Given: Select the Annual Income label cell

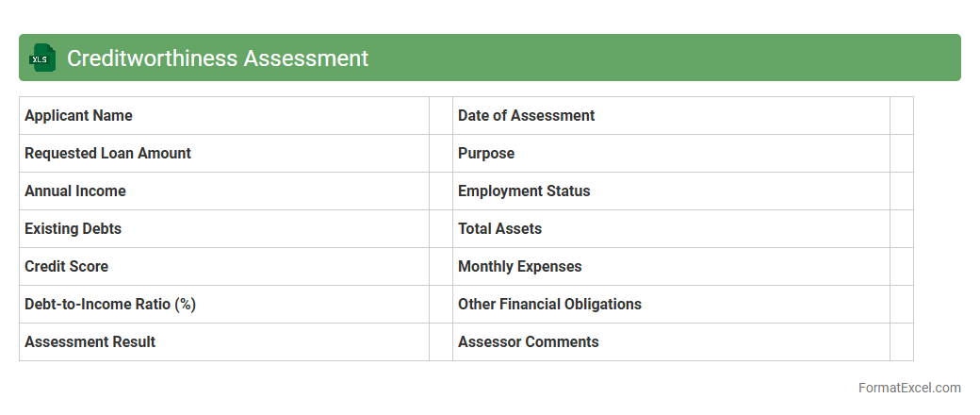Looking at the screenshot, I should click(75, 191).
